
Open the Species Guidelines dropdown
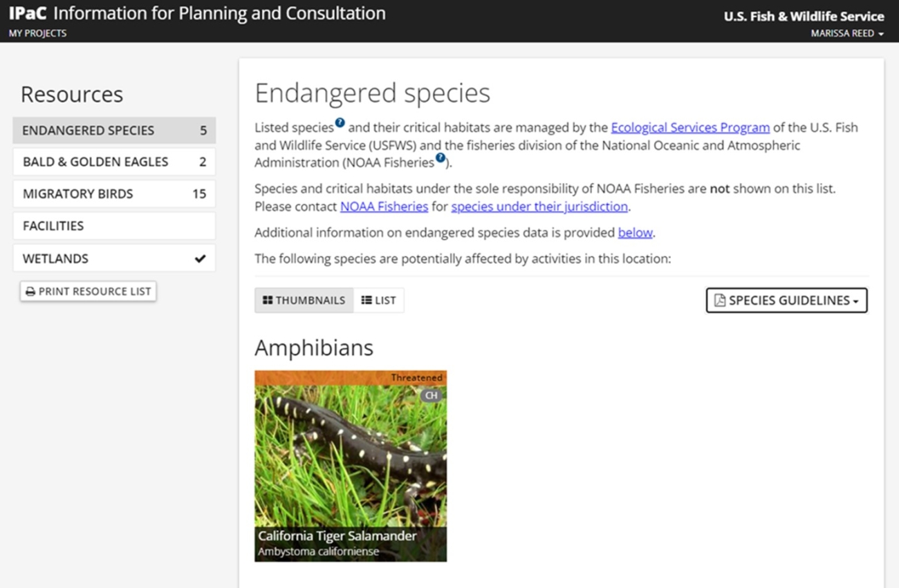point(786,301)
